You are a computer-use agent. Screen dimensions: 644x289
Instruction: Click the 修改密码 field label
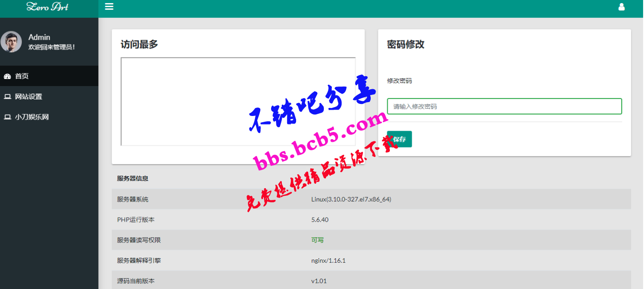399,81
